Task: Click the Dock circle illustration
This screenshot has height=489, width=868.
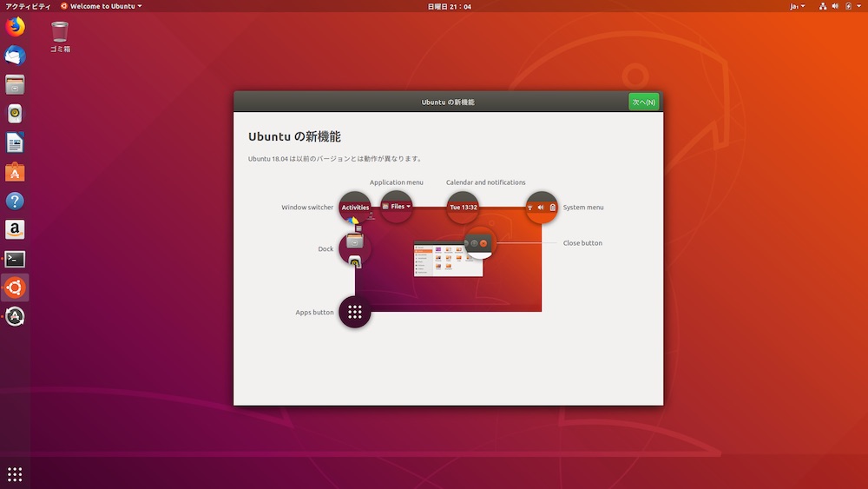Action: click(355, 248)
